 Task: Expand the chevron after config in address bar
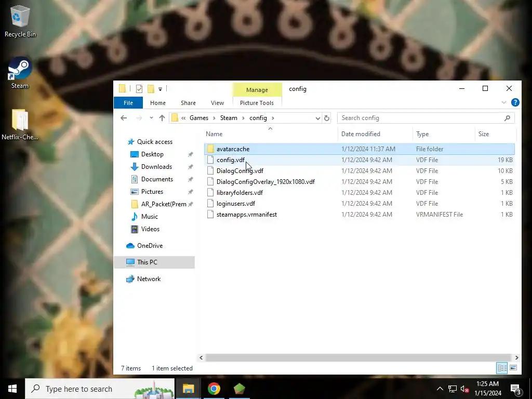point(273,118)
